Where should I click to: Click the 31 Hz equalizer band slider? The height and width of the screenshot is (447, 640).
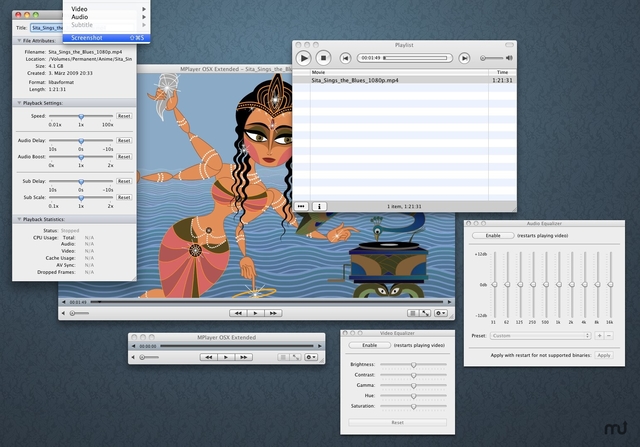(494, 285)
